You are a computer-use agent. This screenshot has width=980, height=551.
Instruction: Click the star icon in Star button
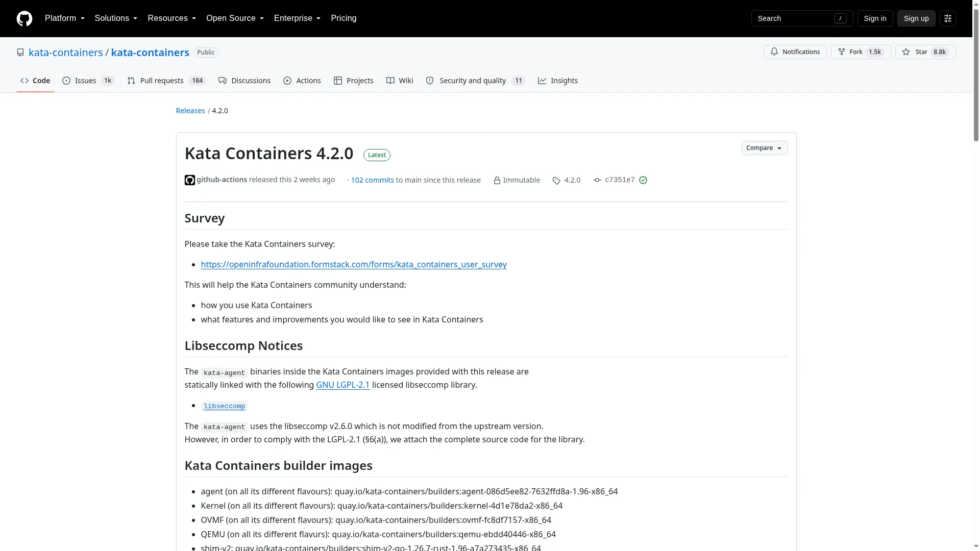pos(906,52)
